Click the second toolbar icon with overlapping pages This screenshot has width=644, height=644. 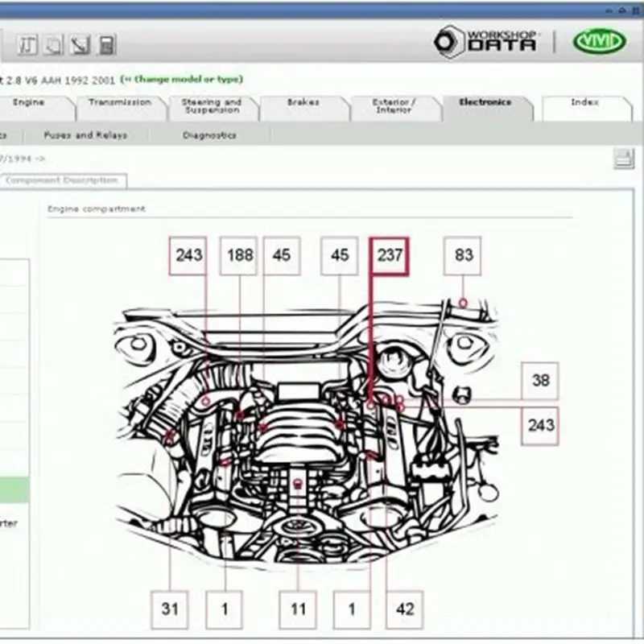tap(55, 44)
